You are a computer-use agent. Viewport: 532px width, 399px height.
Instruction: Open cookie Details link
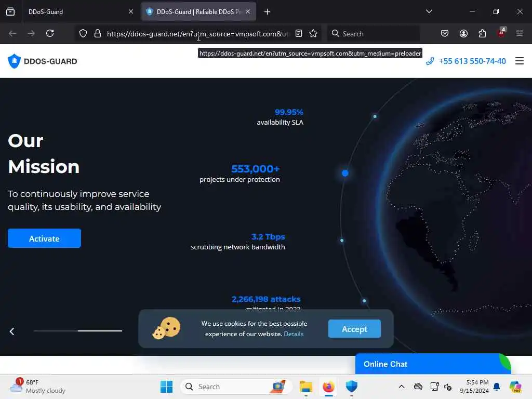(294, 334)
